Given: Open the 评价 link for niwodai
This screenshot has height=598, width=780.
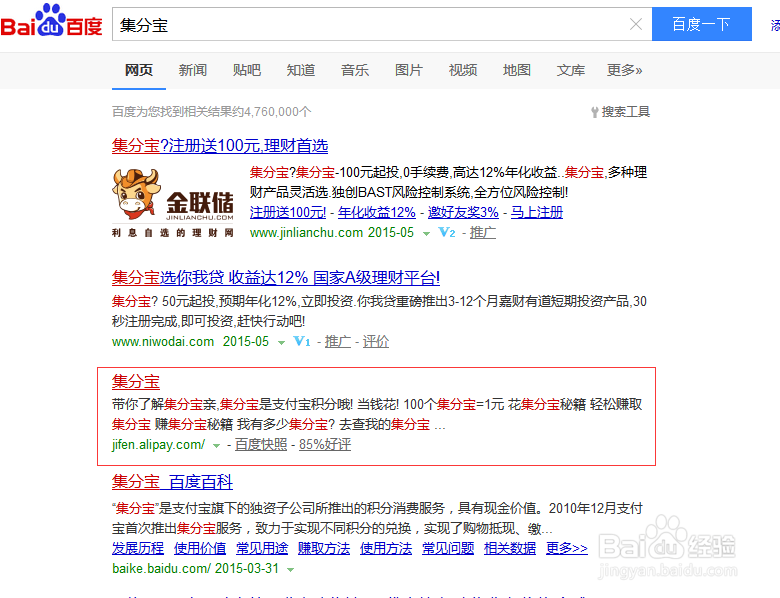Looking at the screenshot, I should (376, 341).
